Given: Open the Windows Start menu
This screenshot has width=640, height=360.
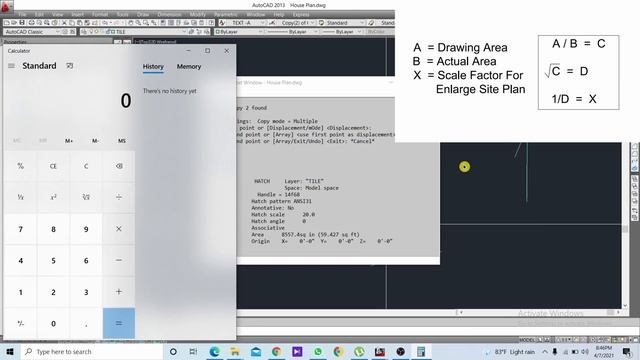Looking at the screenshot, I should (10, 351).
